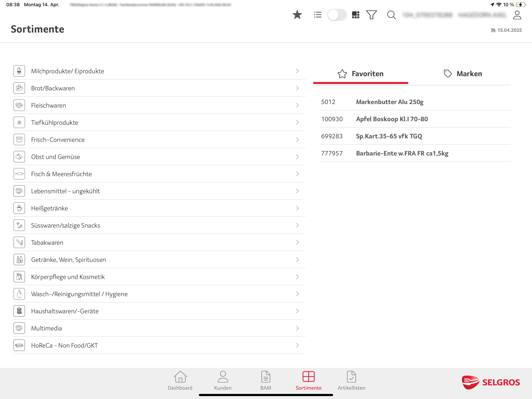Open the filter funnel icon
This screenshot has width=532, height=399.
coord(371,15)
